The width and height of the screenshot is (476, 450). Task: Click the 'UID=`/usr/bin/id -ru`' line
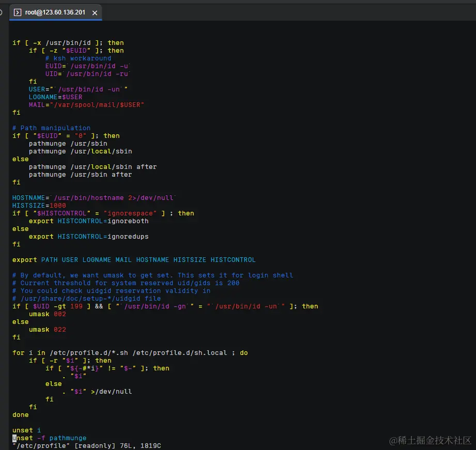[x=88, y=74]
